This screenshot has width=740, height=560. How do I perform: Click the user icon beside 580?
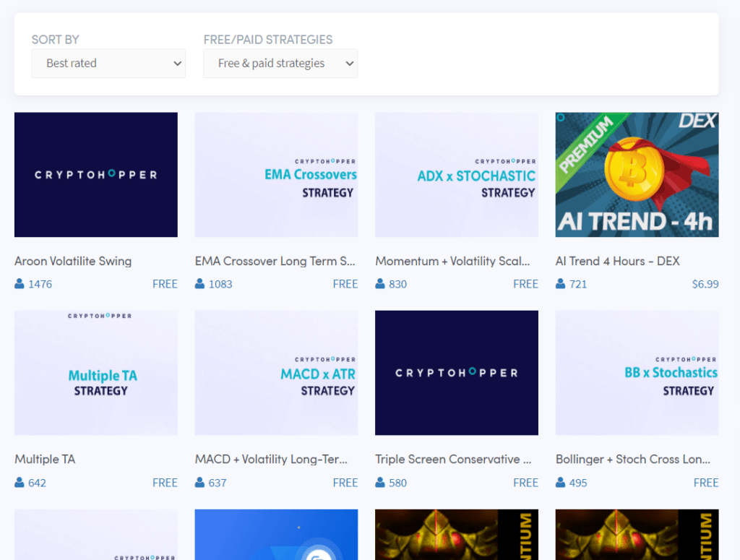point(380,482)
